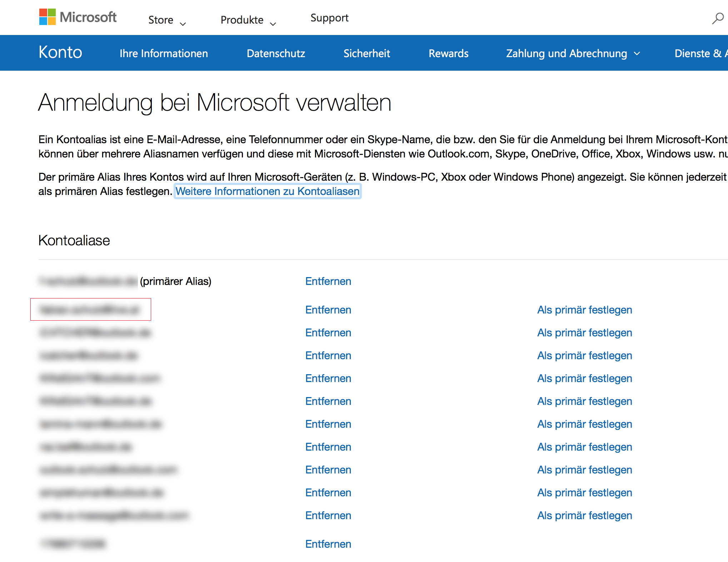Image resolution: width=728 pixels, height=562 pixels.
Task: Click Entfernen on the seventh alias row
Action: pyautogui.click(x=328, y=424)
